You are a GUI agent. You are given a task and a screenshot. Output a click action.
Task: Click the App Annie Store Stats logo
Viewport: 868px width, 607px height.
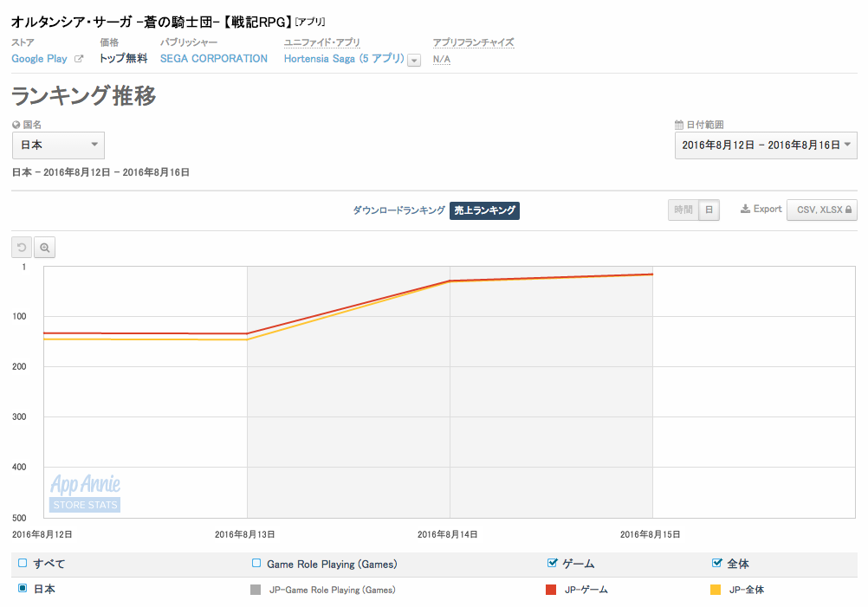pyautogui.click(x=85, y=493)
